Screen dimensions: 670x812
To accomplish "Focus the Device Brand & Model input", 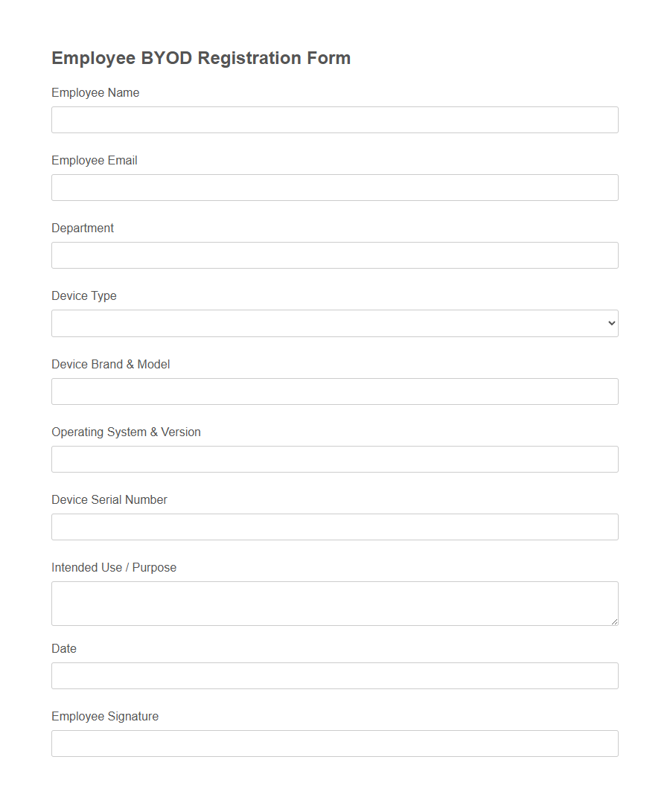I will point(335,391).
